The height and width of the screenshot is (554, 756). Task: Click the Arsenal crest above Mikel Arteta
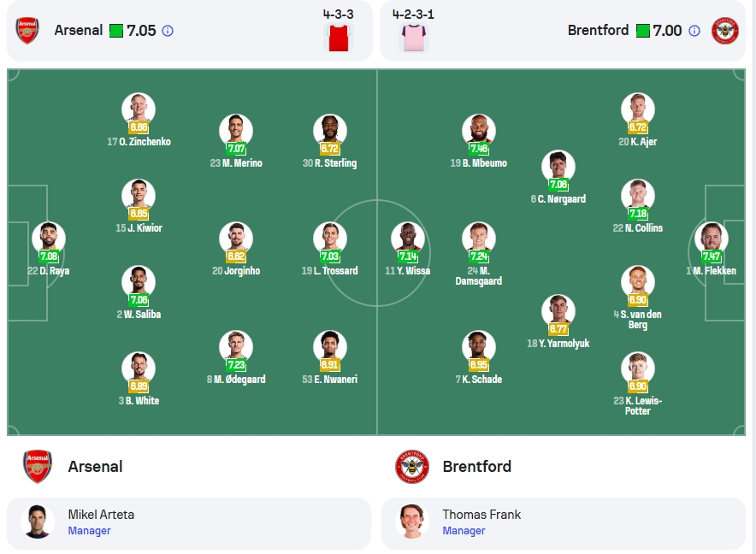[38, 466]
